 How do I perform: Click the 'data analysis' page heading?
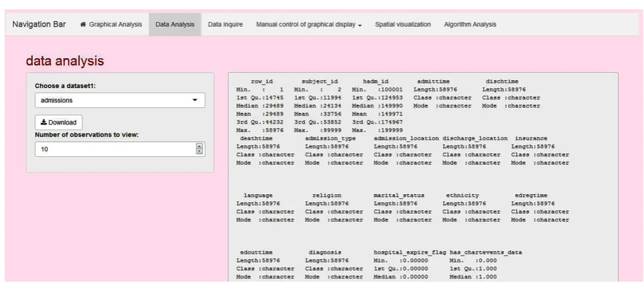(65, 61)
